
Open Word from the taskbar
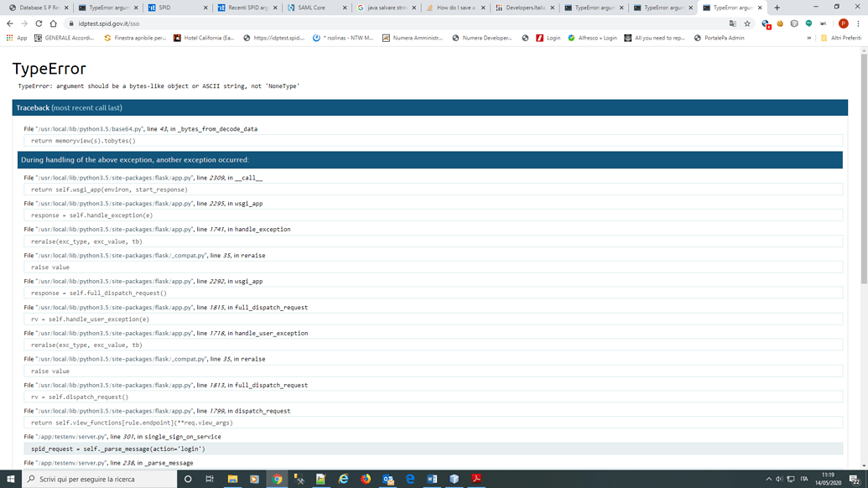point(433,479)
